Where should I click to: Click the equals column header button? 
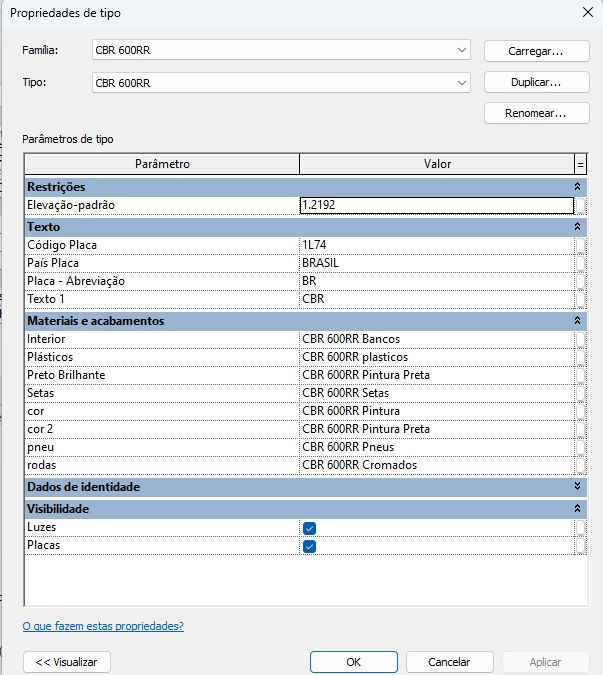pos(580,164)
